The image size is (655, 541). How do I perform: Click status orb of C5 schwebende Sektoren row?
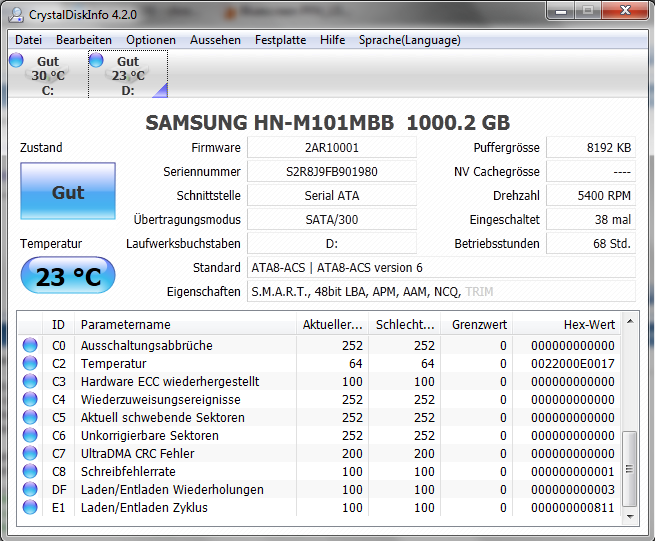coord(30,417)
